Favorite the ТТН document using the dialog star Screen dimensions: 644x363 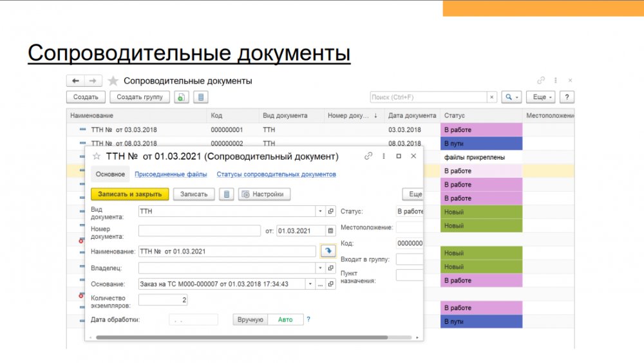click(x=97, y=156)
